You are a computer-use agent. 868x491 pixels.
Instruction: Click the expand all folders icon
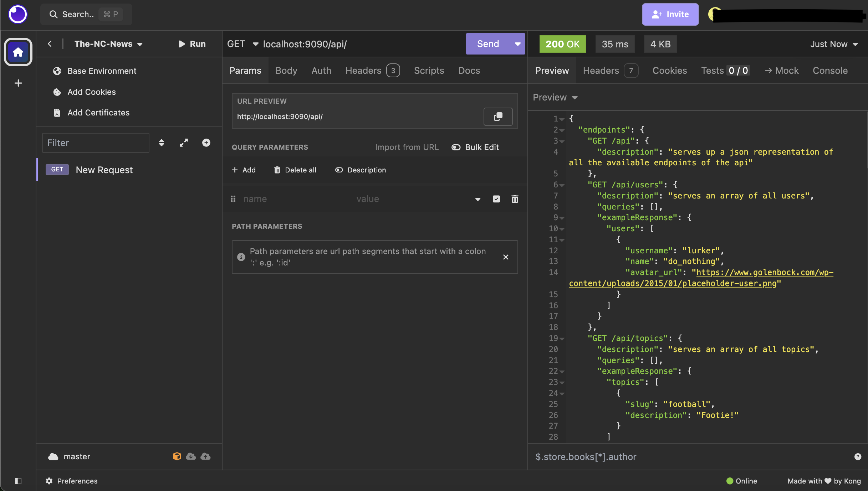coord(184,143)
